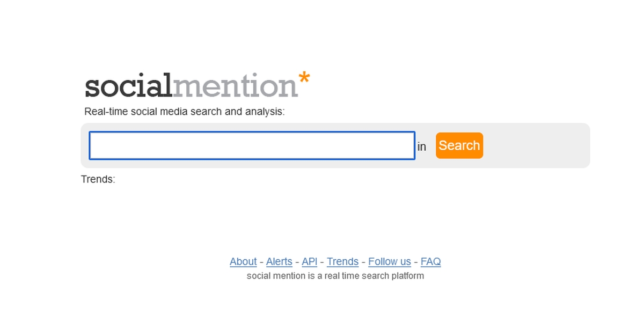Open the FAQ link
The width and height of the screenshot is (644, 322).
(430, 261)
